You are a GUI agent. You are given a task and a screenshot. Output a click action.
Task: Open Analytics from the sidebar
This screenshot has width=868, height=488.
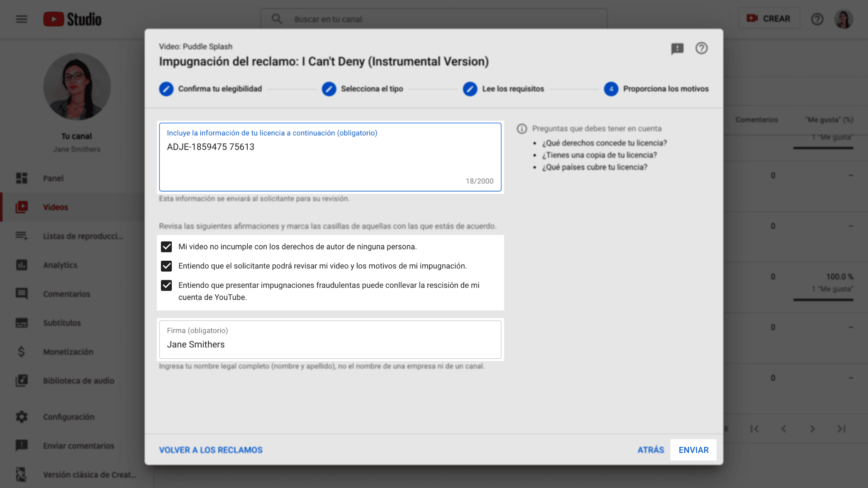(x=60, y=265)
